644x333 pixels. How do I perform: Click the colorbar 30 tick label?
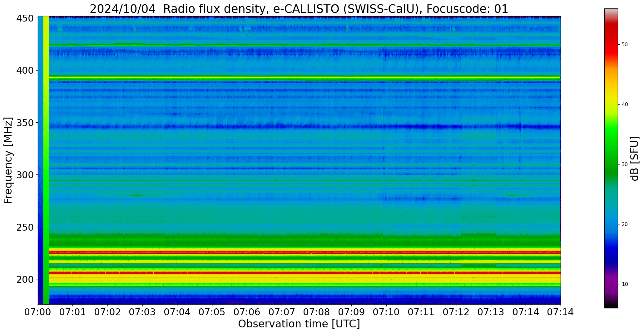(625, 164)
